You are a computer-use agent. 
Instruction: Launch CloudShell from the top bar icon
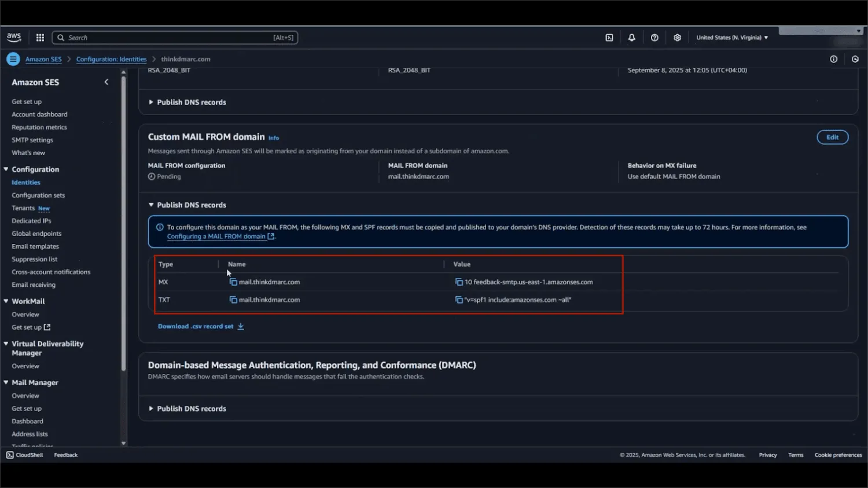(x=609, y=38)
